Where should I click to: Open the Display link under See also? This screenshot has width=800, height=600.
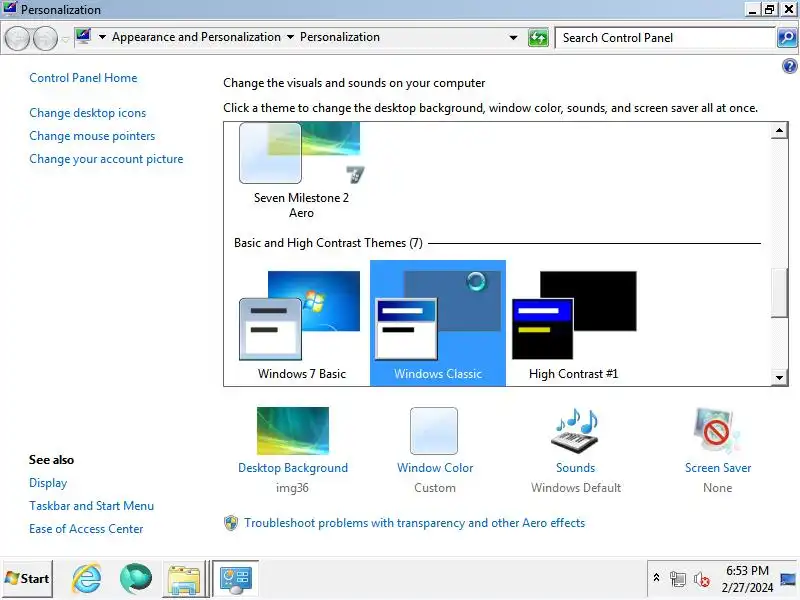click(x=48, y=483)
